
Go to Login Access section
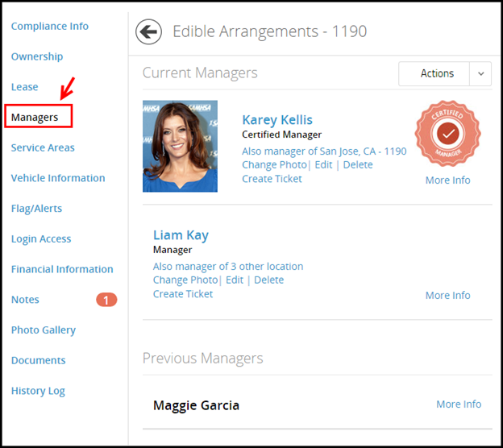point(41,239)
